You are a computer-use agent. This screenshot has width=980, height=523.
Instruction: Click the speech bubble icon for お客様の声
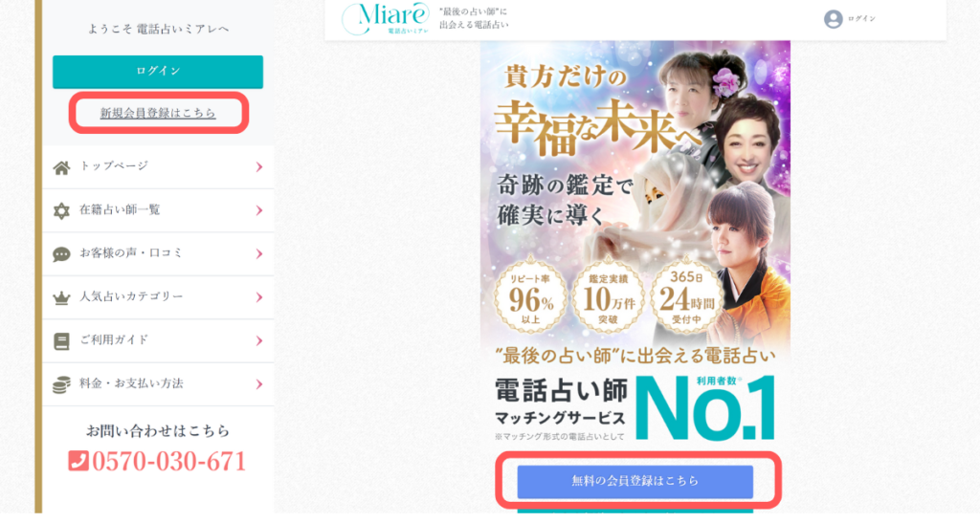coord(61,254)
